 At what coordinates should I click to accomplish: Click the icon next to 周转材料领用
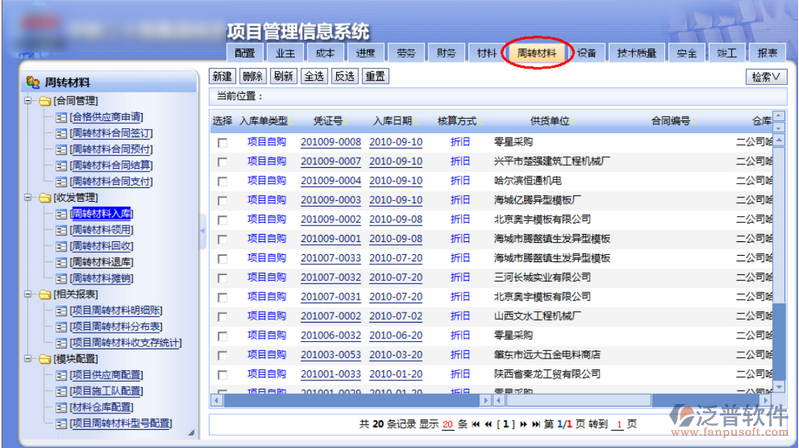click(61, 230)
